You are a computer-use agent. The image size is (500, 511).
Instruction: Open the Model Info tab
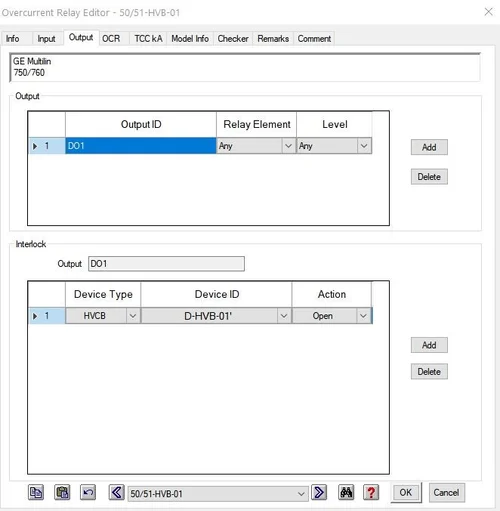[190, 39]
